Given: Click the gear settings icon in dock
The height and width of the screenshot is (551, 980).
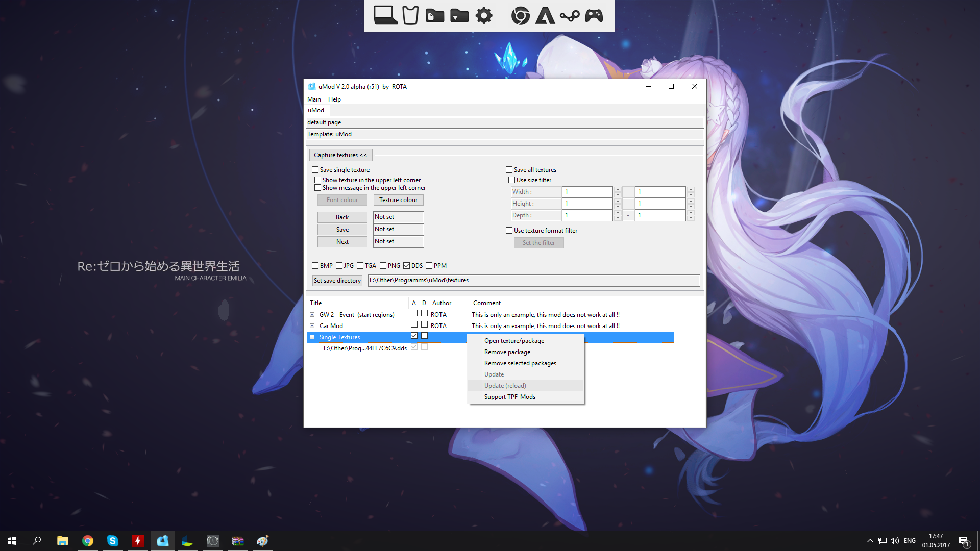Looking at the screenshot, I should 484,15.
